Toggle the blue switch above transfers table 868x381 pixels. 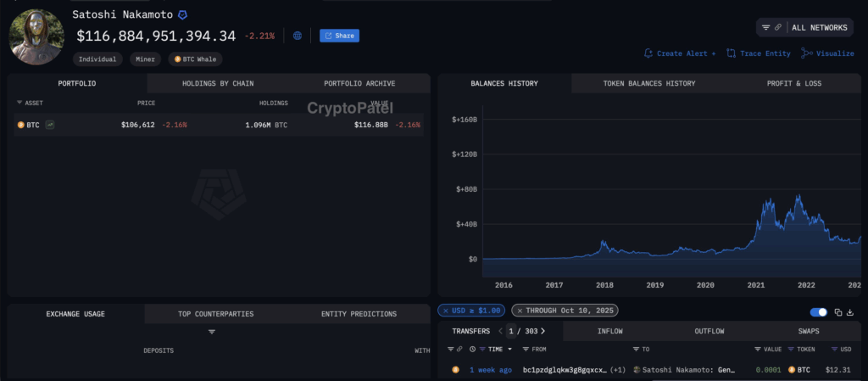point(818,312)
